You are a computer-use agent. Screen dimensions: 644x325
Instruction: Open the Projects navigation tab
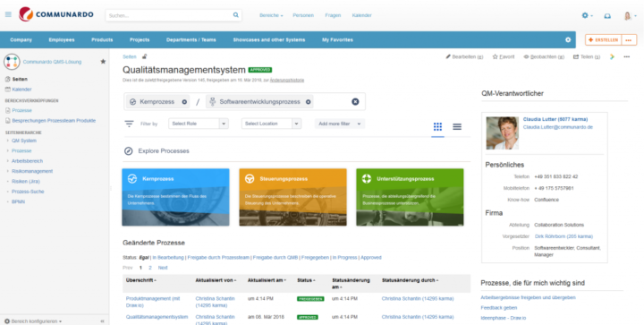click(x=140, y=40)
